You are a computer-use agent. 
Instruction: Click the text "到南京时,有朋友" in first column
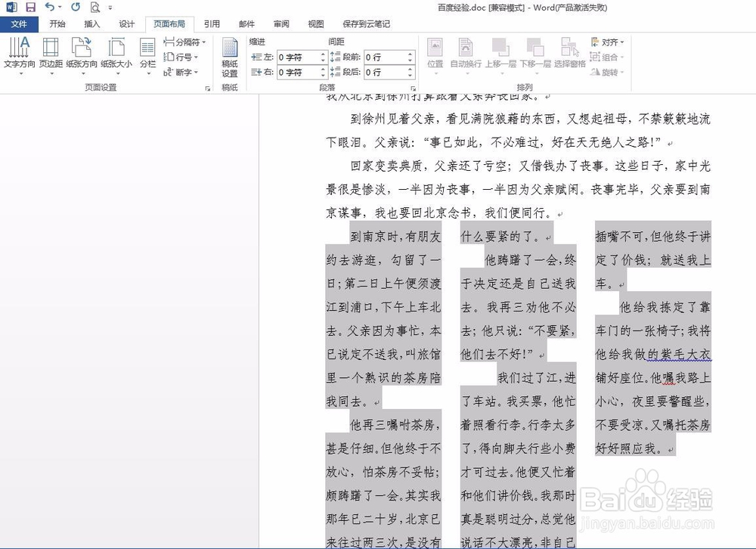pos(395,237)
